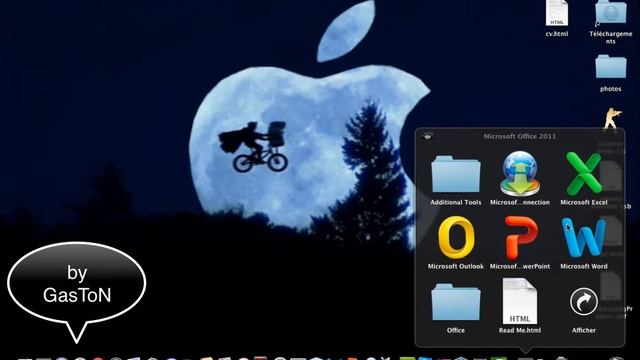Click the Microsoft Word label text

click(584, 267)
